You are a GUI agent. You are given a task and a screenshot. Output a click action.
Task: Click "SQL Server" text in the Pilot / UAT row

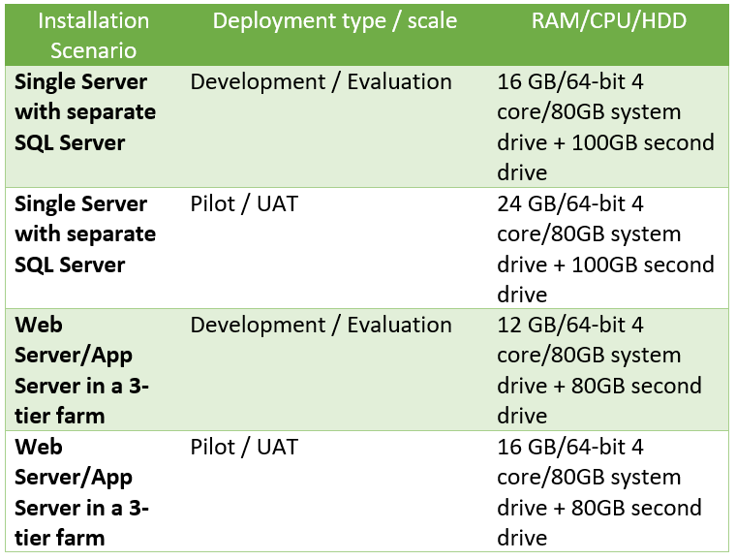[70, 264]
